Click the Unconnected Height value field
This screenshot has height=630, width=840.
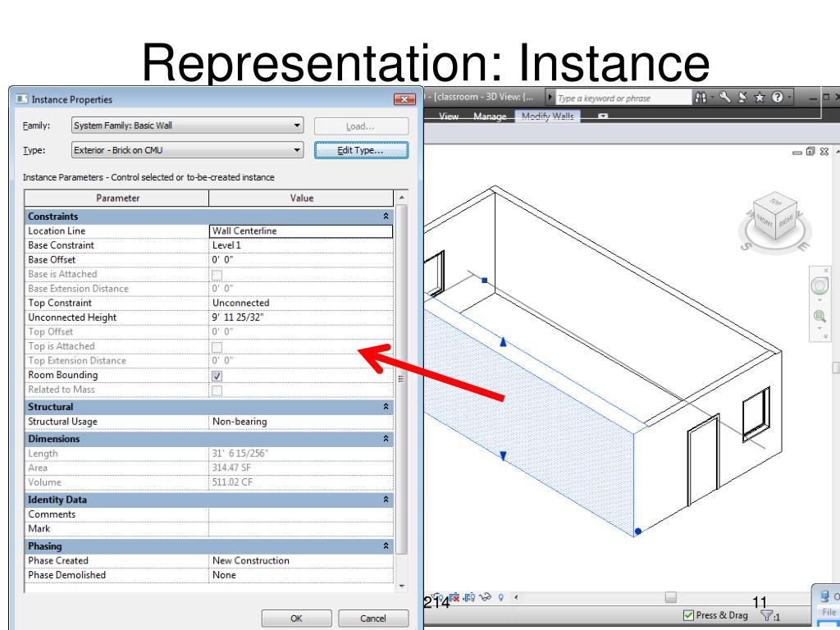tap(301, 317)
